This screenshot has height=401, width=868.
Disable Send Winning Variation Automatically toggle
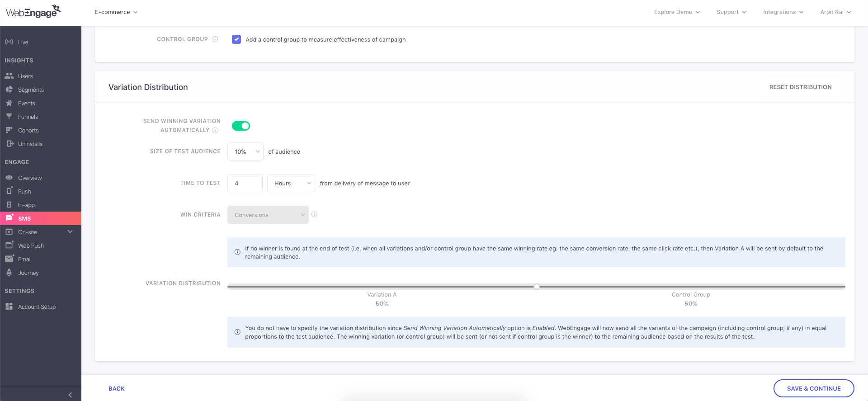point(241,126)
